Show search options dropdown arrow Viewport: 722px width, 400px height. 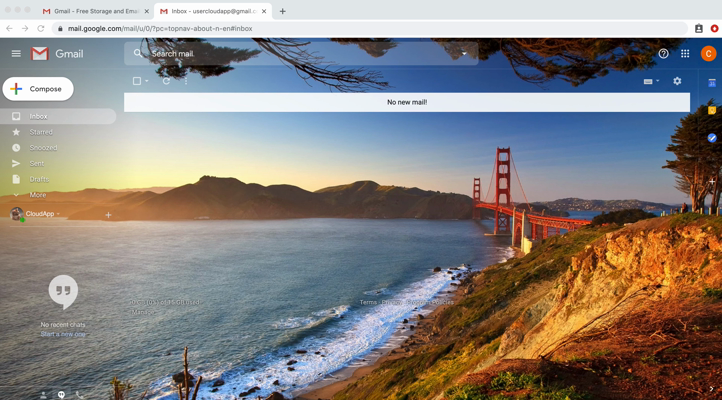(464, 54)
